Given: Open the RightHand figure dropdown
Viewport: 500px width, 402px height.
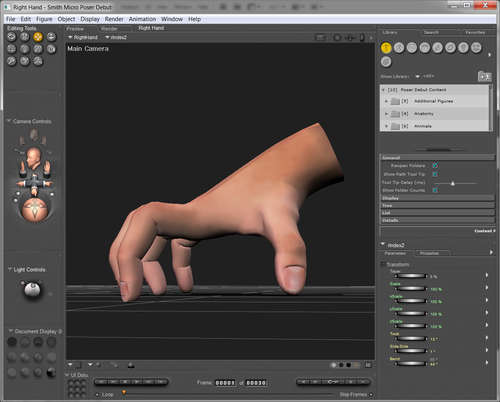Looking at the screenshot, I should [83, 37].
